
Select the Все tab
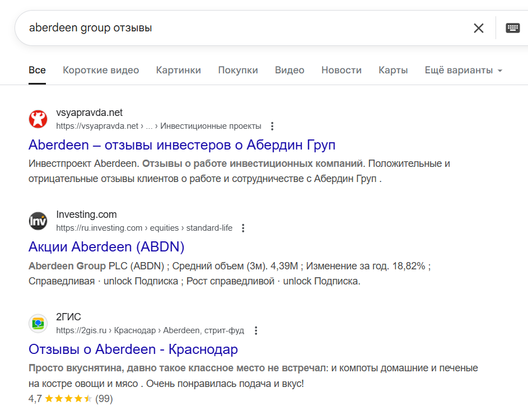[37, 70]
